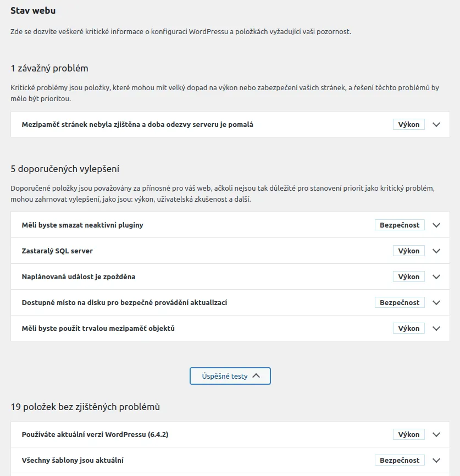Screen dimensions: 460x476
Task: Click Výkon badge on Zastaralý SQL server row
Action: coord(408,251)
